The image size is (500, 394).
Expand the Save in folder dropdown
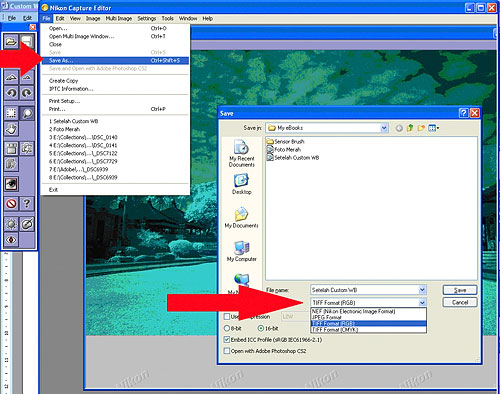click(384, 128)
